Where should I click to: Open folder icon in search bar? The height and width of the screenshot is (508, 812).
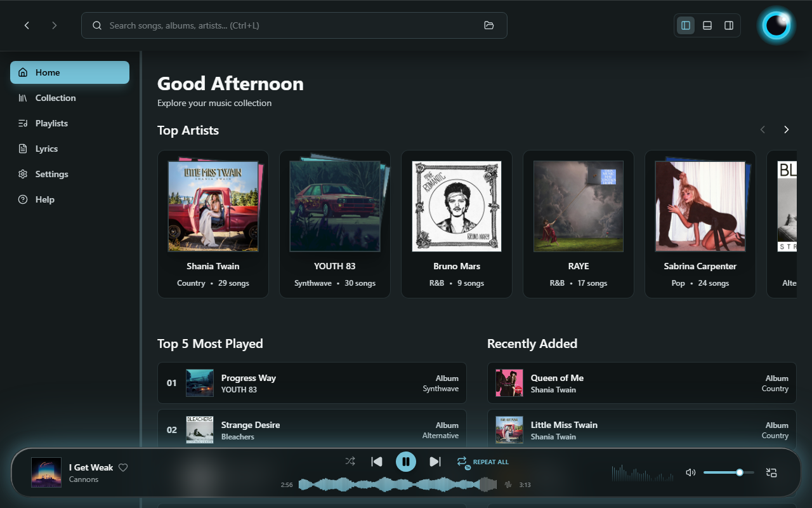[x=488, y=25]
